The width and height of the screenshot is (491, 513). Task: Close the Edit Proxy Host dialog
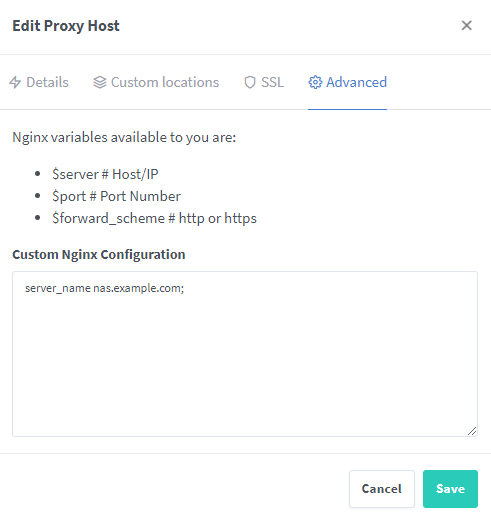(466, 25)
